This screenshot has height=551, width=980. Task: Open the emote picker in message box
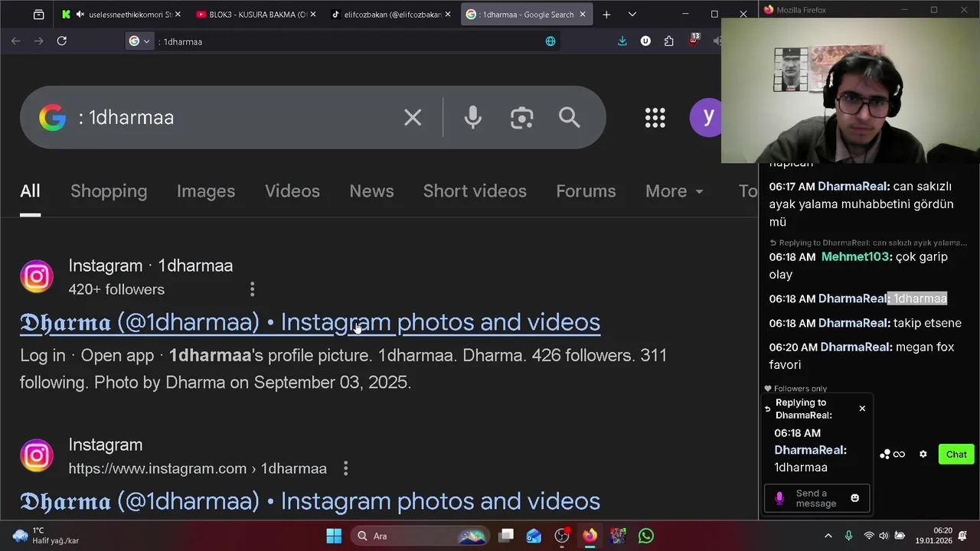(x=855, y=498)
